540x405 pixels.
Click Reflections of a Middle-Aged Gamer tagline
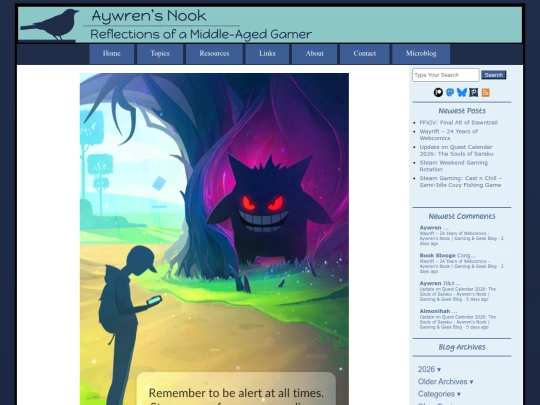201,34
